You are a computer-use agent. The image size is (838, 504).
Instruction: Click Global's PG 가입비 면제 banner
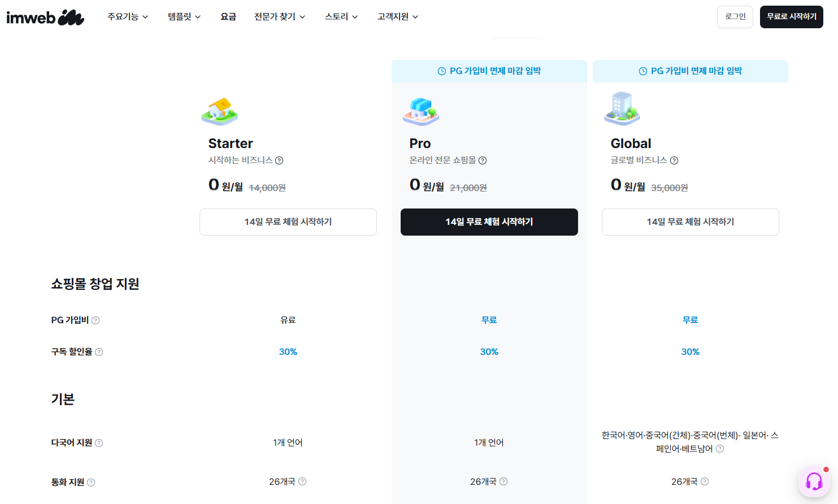pos(690,71)
